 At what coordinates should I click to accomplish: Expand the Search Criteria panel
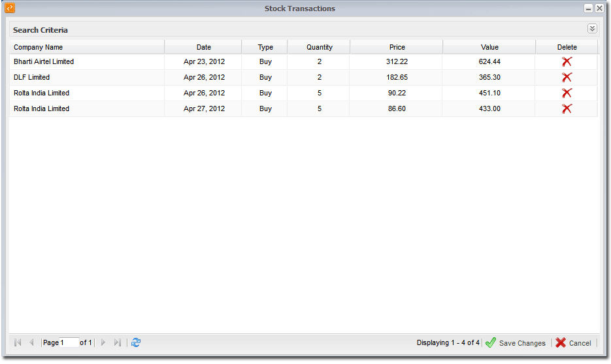pyautogui.click(x=592, y=29)
